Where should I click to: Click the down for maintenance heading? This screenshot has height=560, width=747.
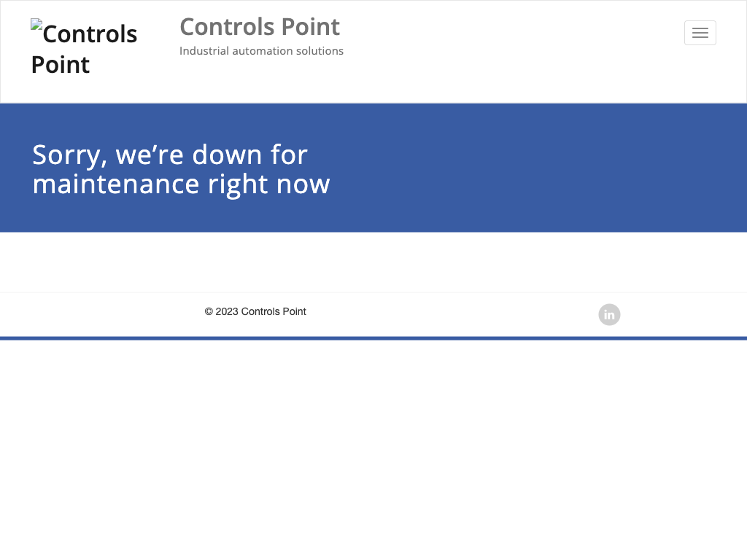coord(181,169)
